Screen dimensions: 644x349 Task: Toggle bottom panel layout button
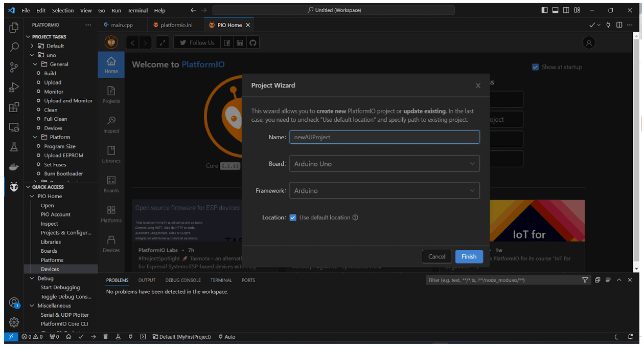point(555,10)
